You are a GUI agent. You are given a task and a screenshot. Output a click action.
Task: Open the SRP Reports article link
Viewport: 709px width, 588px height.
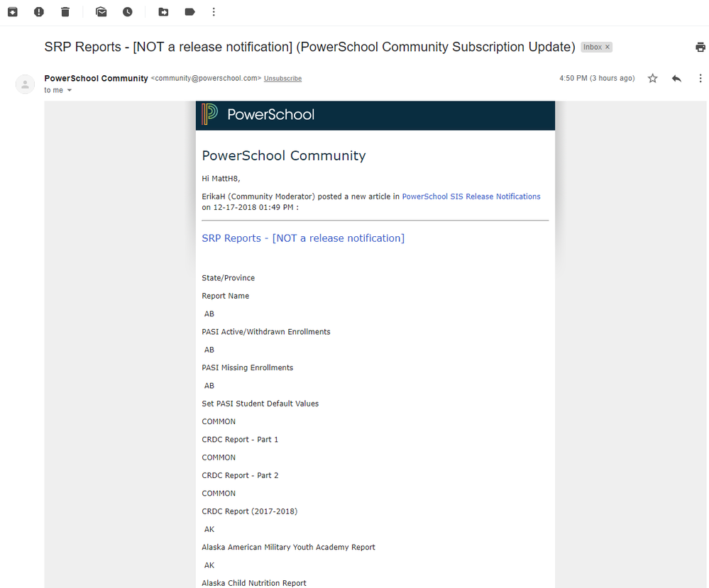(x=303, y=238)
